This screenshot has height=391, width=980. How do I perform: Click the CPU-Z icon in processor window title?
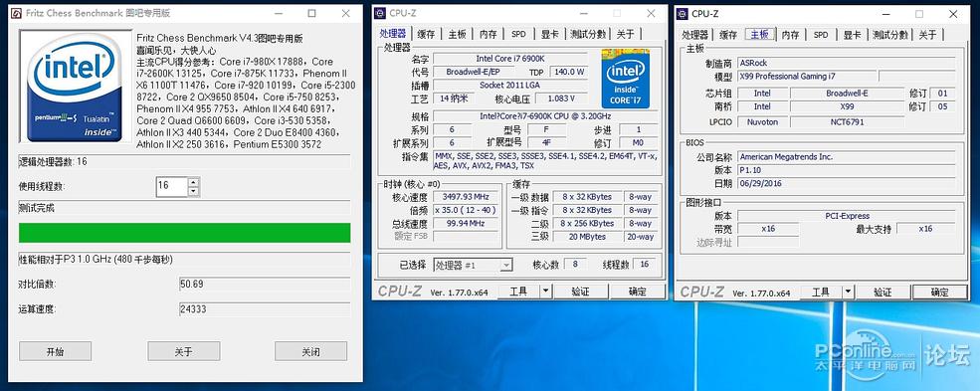tap(381, 13)
